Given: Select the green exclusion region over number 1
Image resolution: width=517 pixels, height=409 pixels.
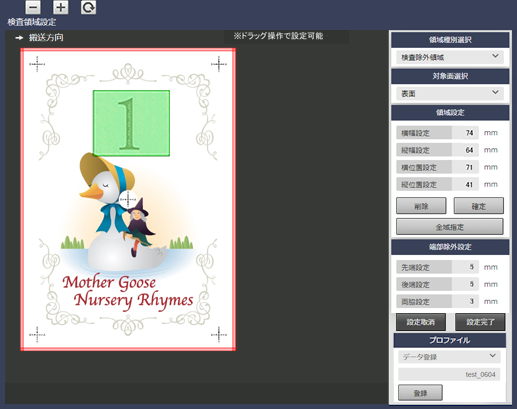Looking at the screenshot, I should (131, 123).
